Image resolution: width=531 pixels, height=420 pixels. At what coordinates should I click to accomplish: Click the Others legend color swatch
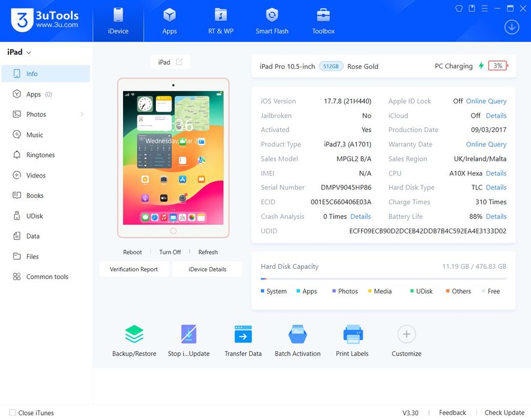(x=448, y=291)
